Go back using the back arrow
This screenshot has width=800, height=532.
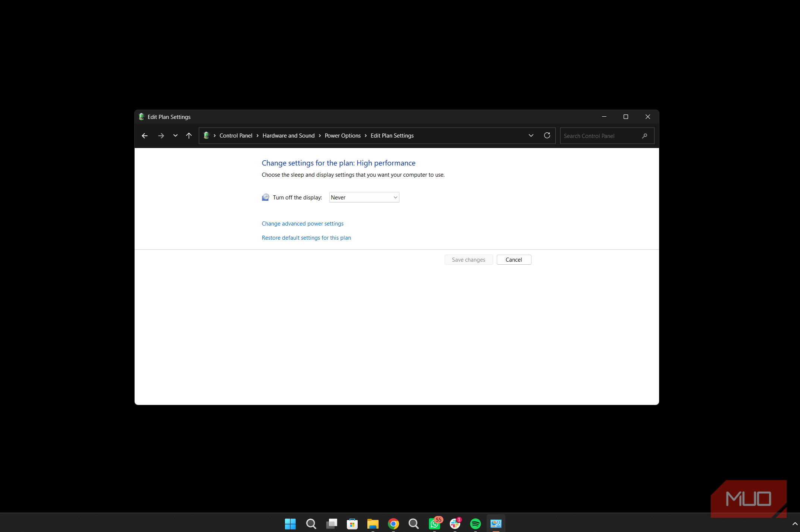145,136
